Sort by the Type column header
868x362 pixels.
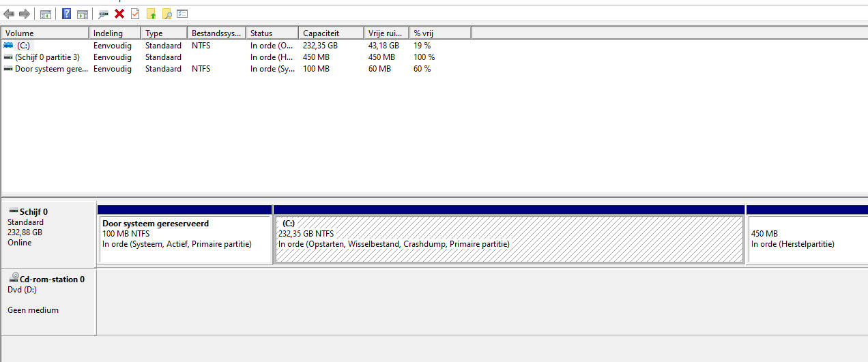tap(164, 33)
